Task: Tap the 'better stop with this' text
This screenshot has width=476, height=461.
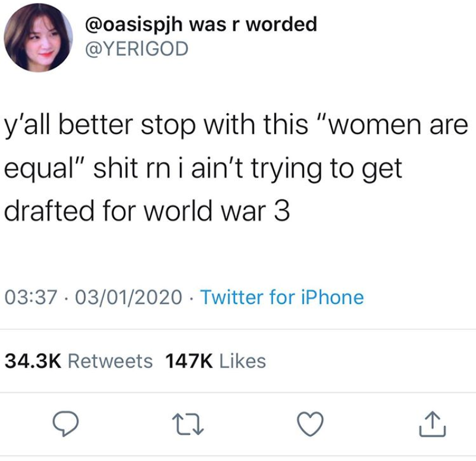Action: (183, 126)
